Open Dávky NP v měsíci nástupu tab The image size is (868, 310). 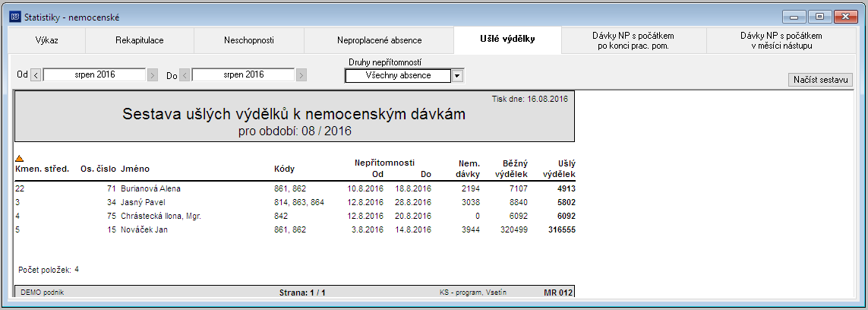[781, 40]
